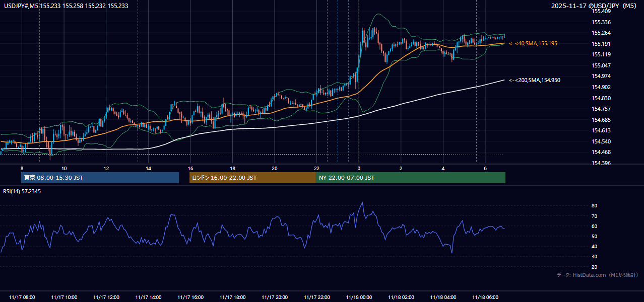Screen dimensions: 644x302
Task: Click the bottom time label 11/18 04:00
Action: coord(443,297)
